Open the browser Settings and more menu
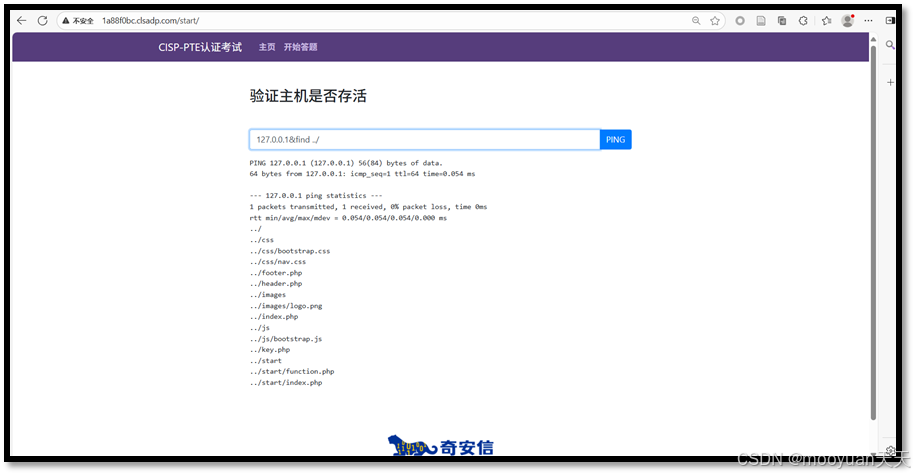Screen dimensions: 915x475 click(869, 20)
